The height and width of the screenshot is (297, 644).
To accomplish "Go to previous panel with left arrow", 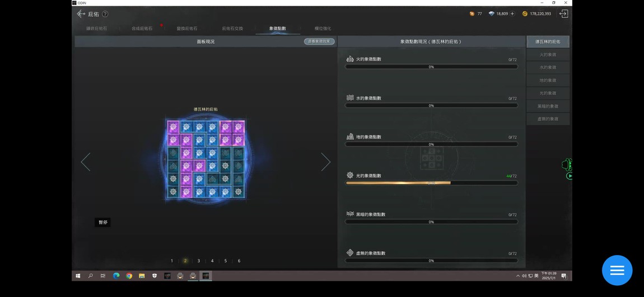I will (86, 162).
